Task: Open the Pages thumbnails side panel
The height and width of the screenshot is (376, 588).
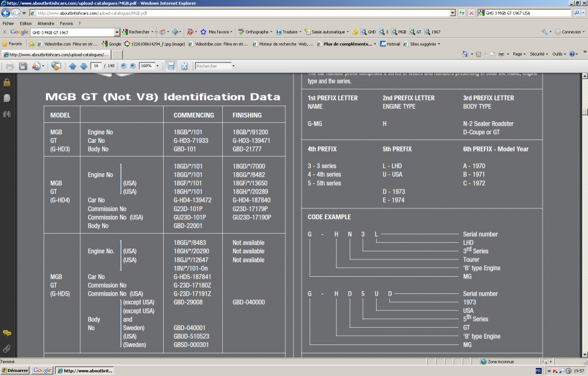Action: click(7, 98)
